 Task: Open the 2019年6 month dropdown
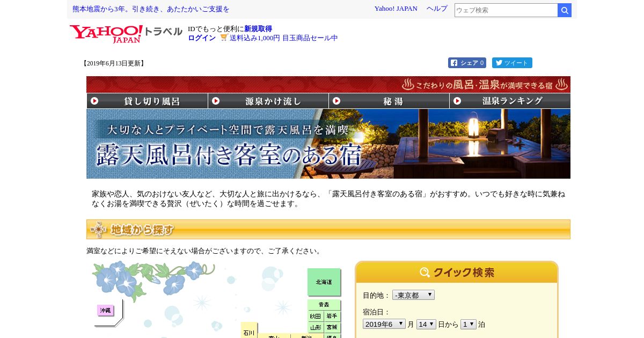[x=384, y=324]
